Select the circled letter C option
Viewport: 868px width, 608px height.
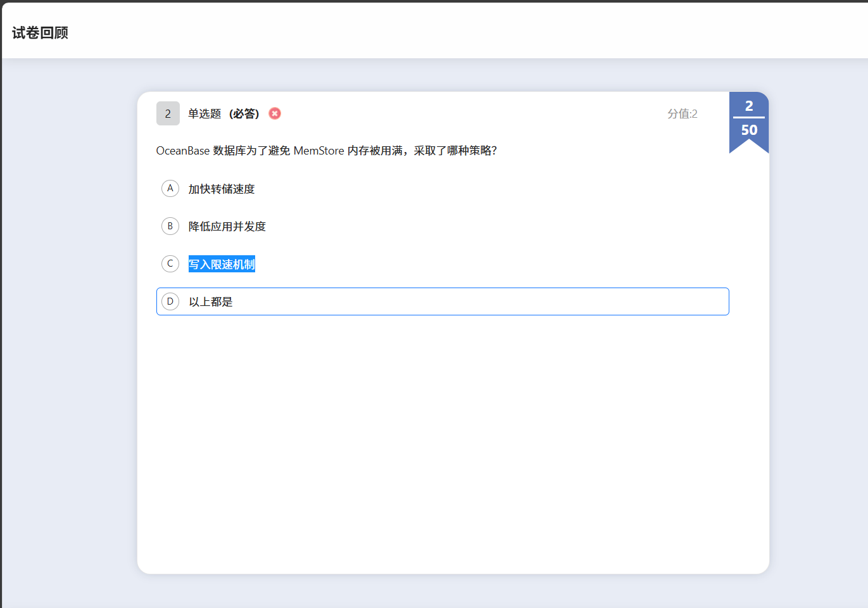pos(170,264)
